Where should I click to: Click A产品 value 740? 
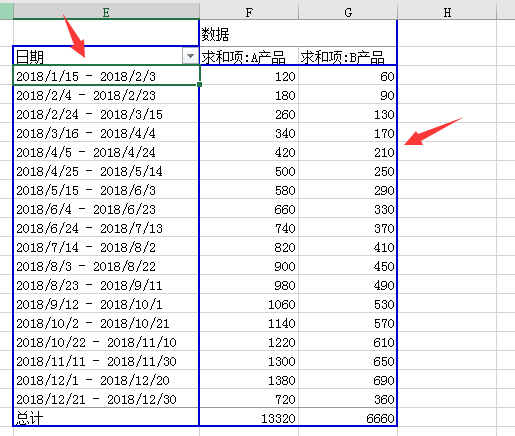pos(249,227)
